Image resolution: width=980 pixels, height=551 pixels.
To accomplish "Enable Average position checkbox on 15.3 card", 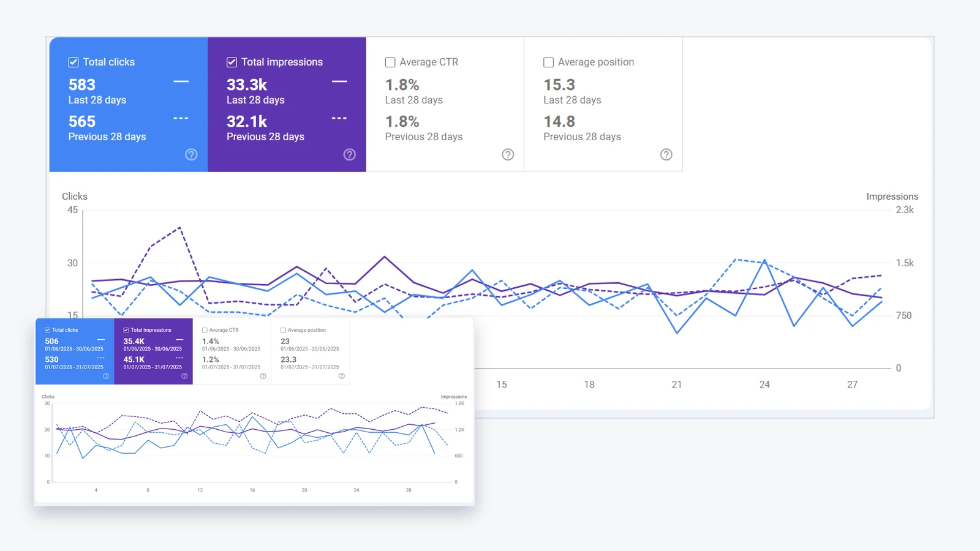I will [548, 62].
